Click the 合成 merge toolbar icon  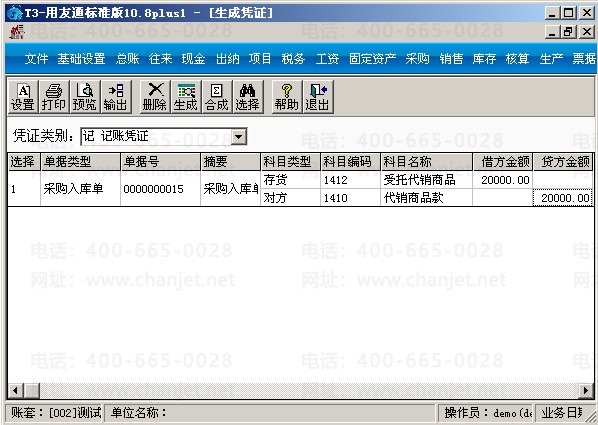click(217, 97)
